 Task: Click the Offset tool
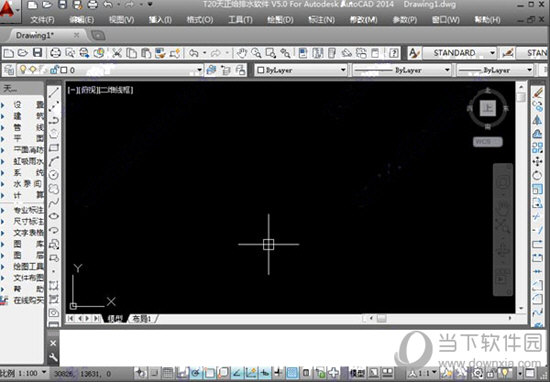click(x=537, y=134)
